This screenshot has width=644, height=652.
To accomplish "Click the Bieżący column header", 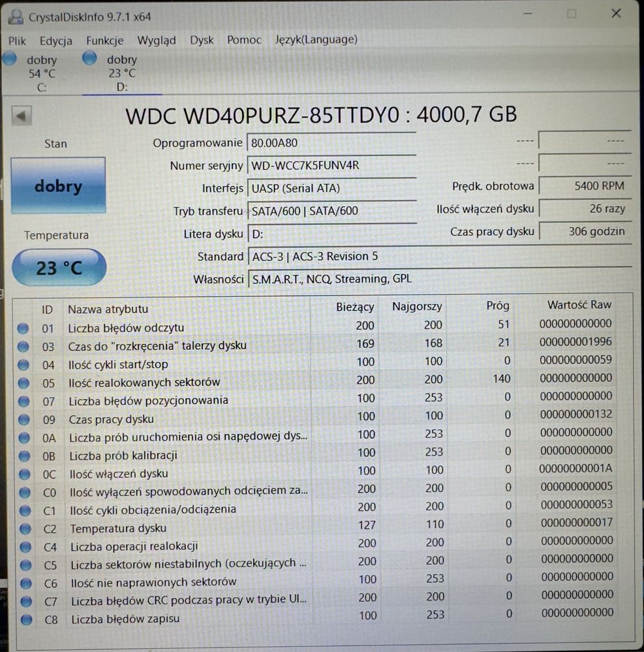I will (x=355, y=307).
